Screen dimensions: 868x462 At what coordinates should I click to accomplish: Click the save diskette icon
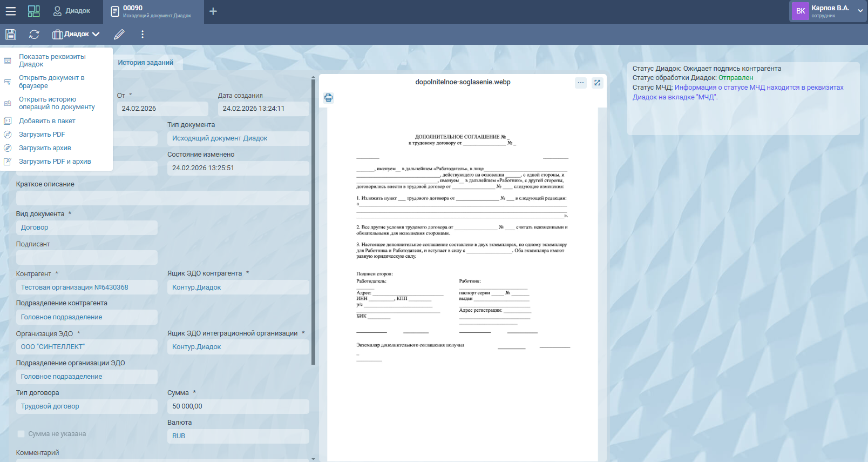(x=11, y=35)
